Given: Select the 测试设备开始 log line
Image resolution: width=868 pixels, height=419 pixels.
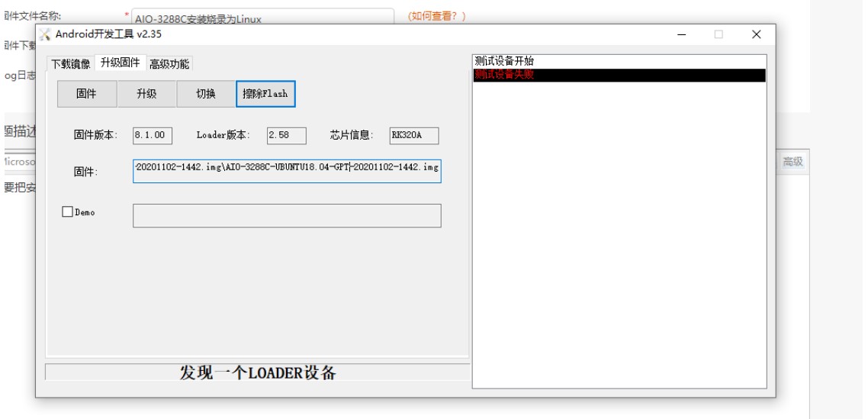Looking at the screenshot, I should click(x=619, y=62).
